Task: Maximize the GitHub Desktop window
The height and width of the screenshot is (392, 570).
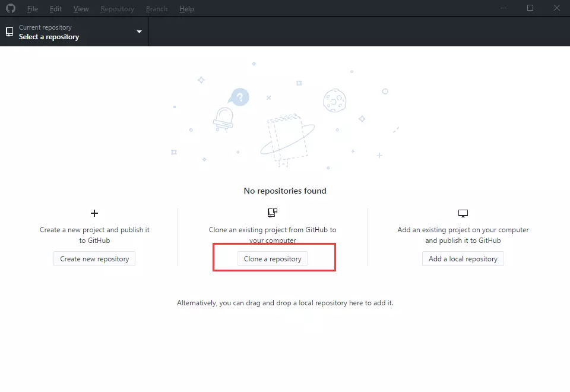Action: (x=530, y=8)
